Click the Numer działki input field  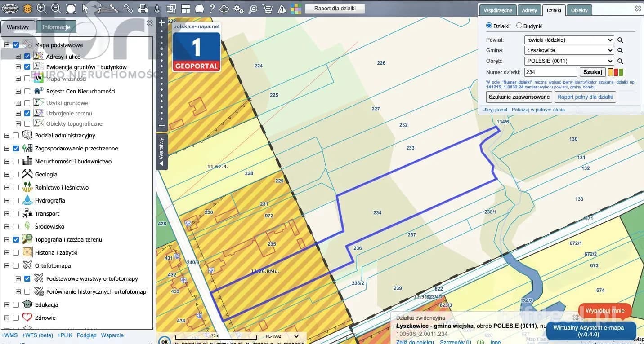[x=551, y=72]
